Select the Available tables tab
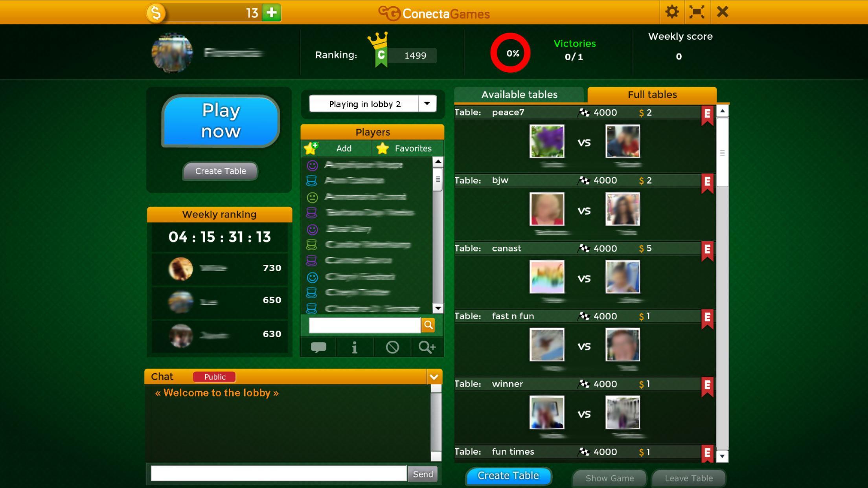The height and width of the screenshot is (488, 868). click(519, 94)
